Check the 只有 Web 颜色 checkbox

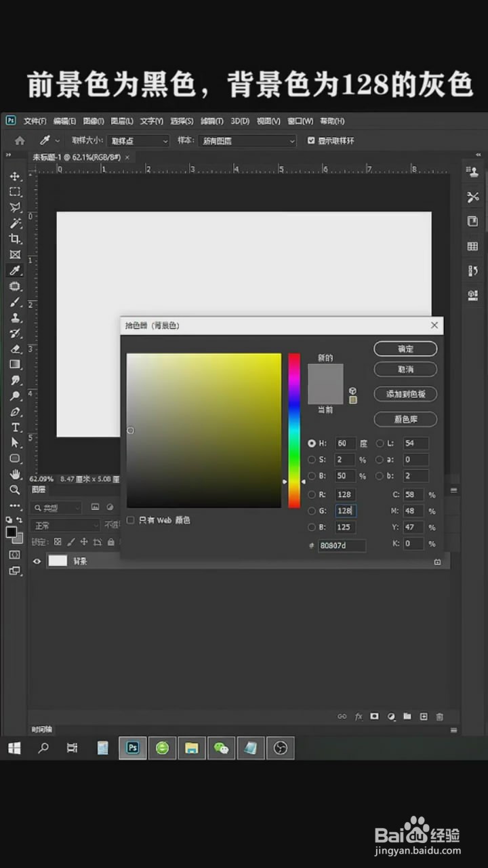(x=131, y=520)
